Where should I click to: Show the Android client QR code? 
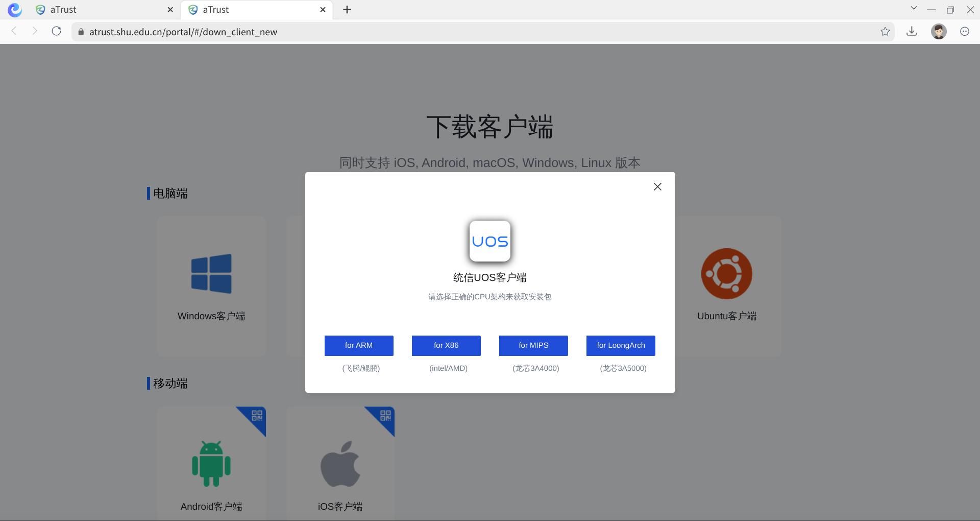(x=257, y=415)
